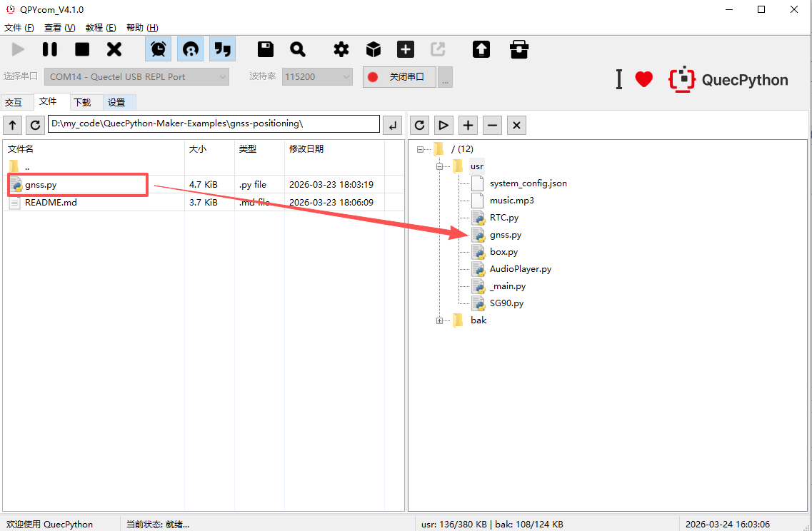The width and height of the screenshot is (812, 531).
Task: Toggle the quotation marks toolbar button
Action: coord(222,49)
